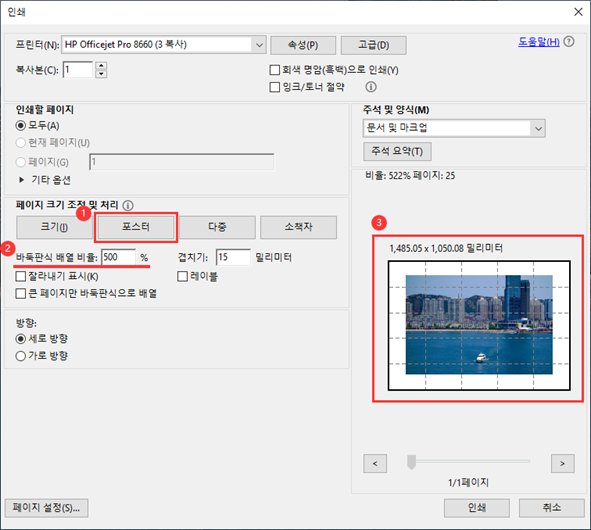591x530 pixels.
Task: Select 가로 방향 orientation radio button
Action: (21, 356)
